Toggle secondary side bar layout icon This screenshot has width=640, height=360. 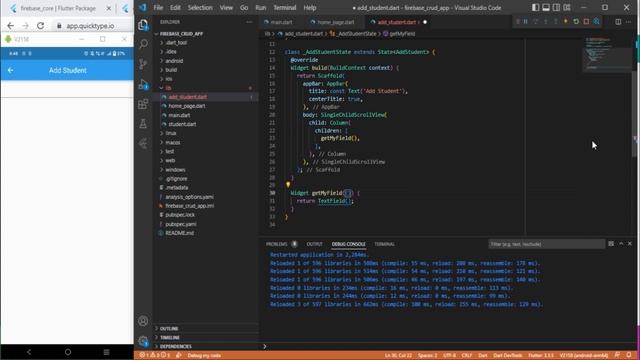[x=556, y=8]
